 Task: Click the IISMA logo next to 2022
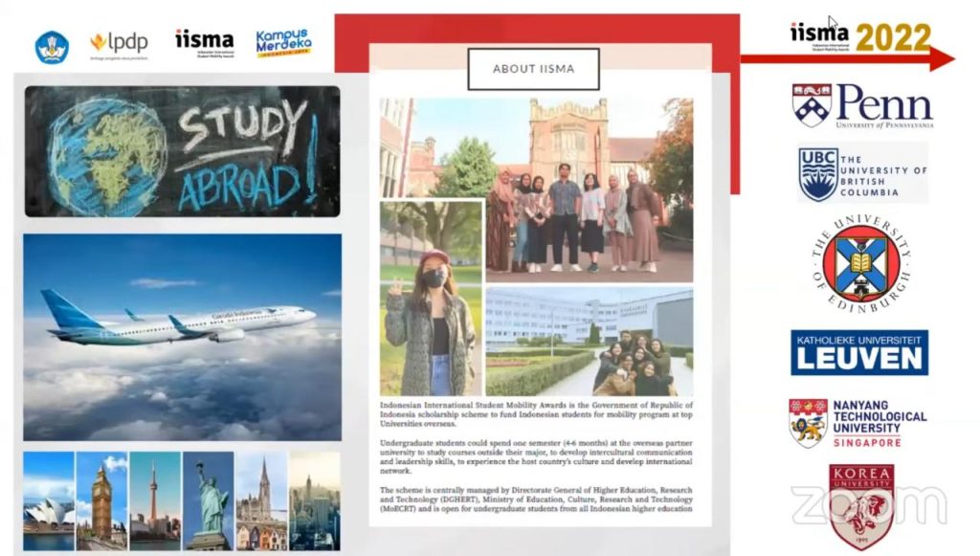(x=819, y=35)
